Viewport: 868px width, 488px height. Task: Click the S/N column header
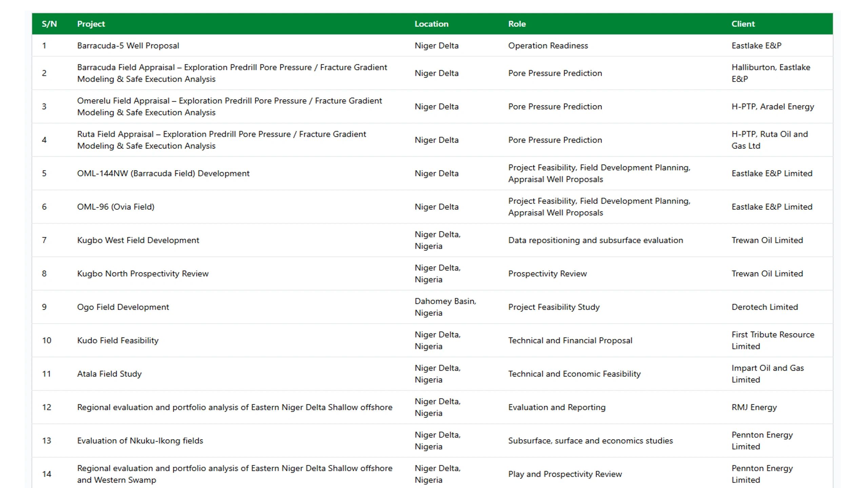click(49, 24)
